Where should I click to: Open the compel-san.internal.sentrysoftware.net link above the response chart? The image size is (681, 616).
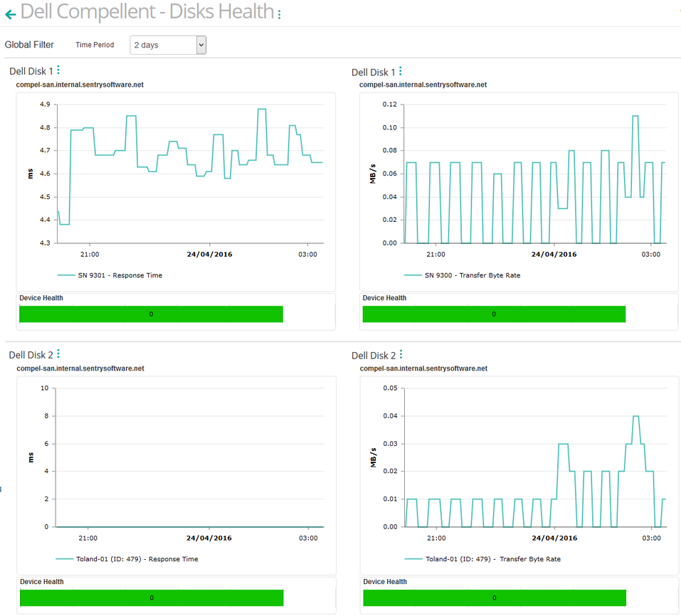tap(80, 84)
